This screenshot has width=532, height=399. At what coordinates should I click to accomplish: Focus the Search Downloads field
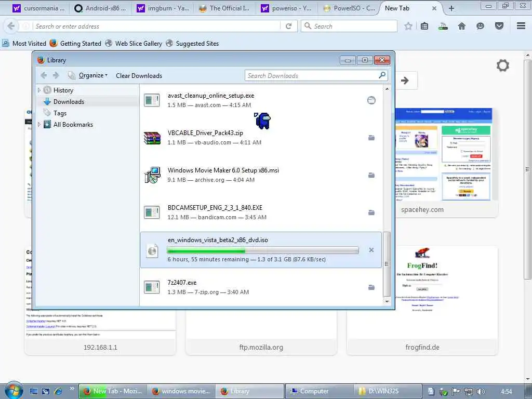316,76
